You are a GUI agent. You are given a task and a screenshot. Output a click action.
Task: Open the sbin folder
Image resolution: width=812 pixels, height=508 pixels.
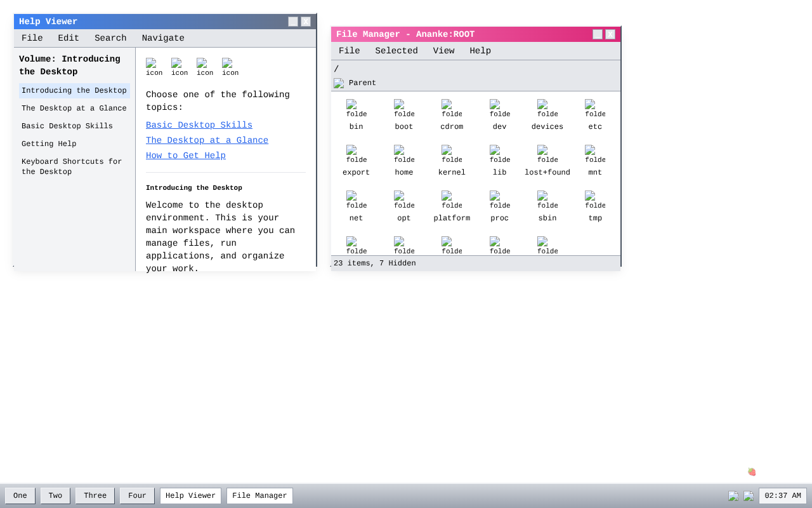coord(547,206)
